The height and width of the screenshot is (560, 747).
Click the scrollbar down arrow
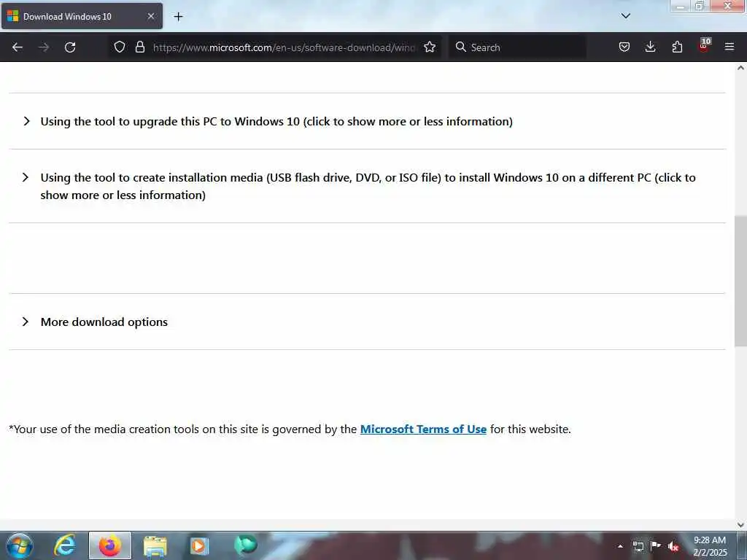(x=740, y=525)
